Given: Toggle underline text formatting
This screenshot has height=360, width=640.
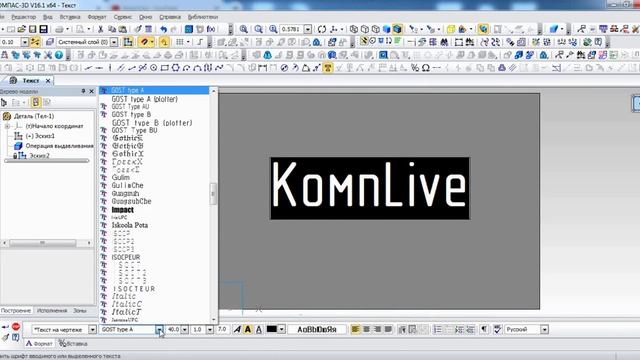Looking at the screenshot, I should pyautogui.click(x=258, y=329).
